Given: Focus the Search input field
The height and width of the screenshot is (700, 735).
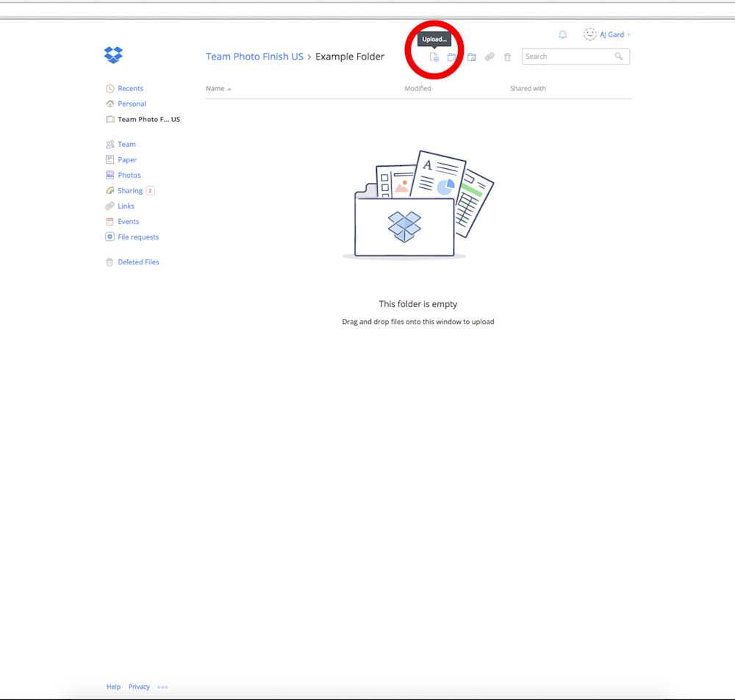Looking at the screenshot, I should point(576,57).
